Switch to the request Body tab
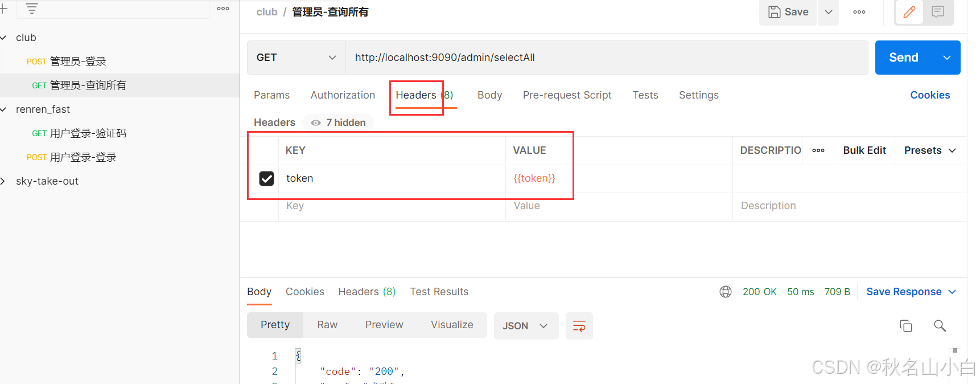 489,95
